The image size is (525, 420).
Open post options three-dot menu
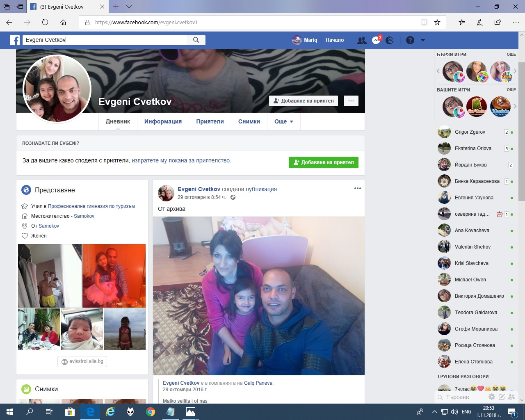pos(357,188)
